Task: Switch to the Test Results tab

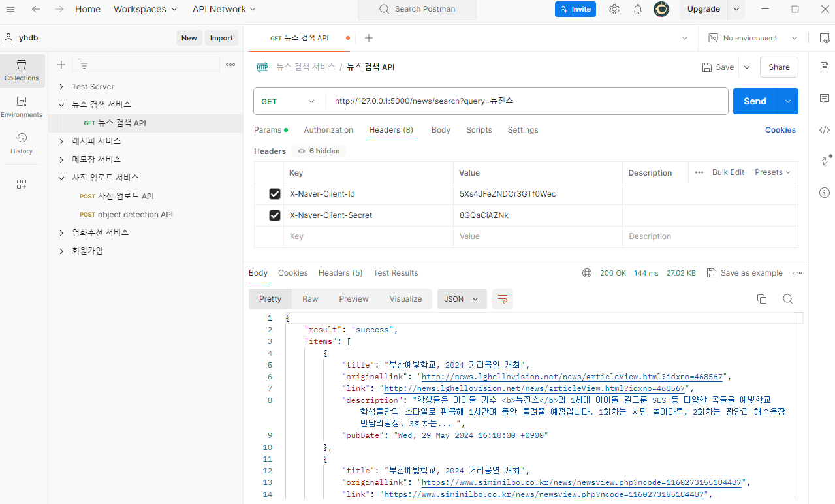Action: pos(396,273)
